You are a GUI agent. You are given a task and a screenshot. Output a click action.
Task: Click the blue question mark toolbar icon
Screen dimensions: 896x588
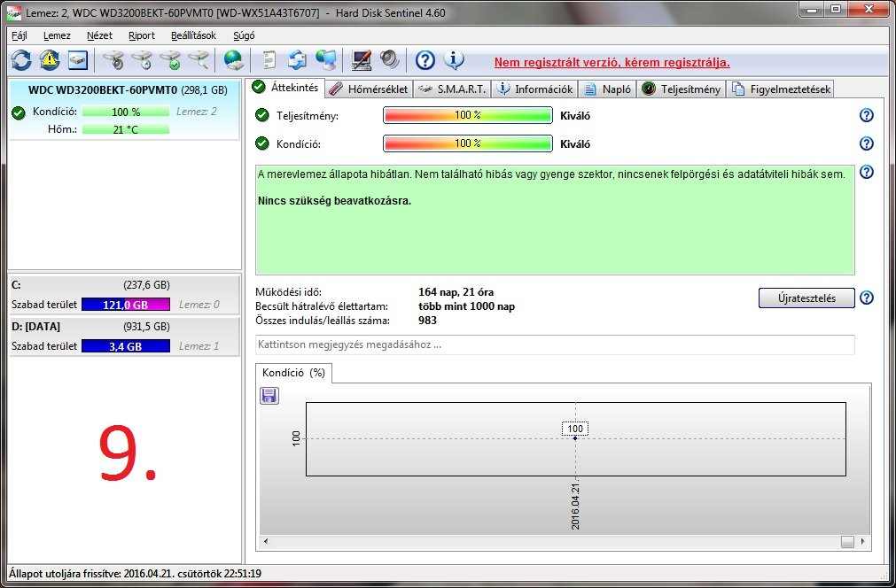[425, 60]
